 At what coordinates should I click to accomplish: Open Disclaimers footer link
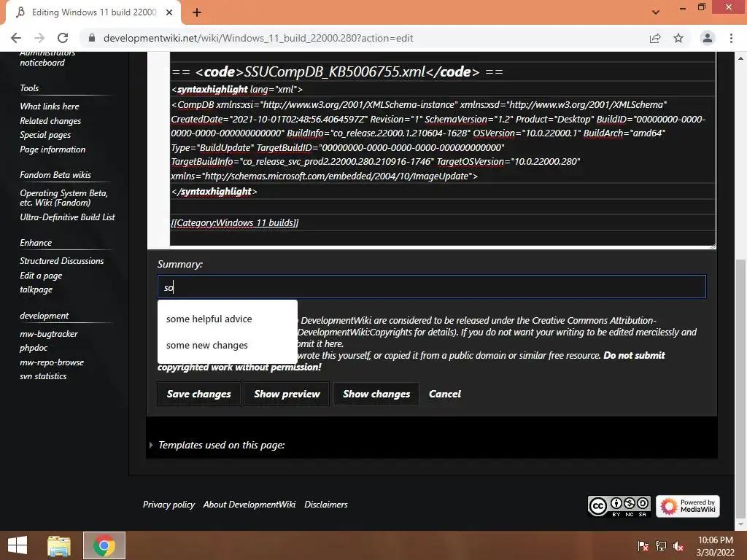click(326, 505)
